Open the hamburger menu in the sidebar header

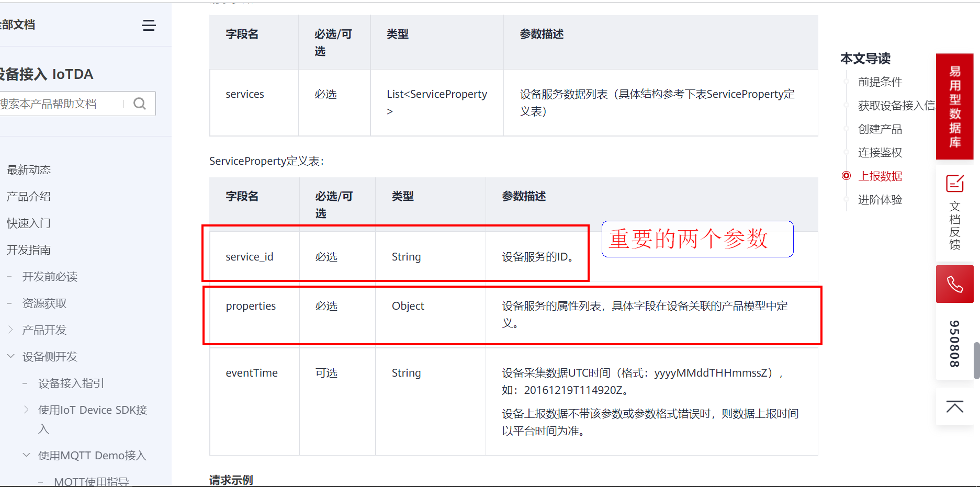(149, 25)
